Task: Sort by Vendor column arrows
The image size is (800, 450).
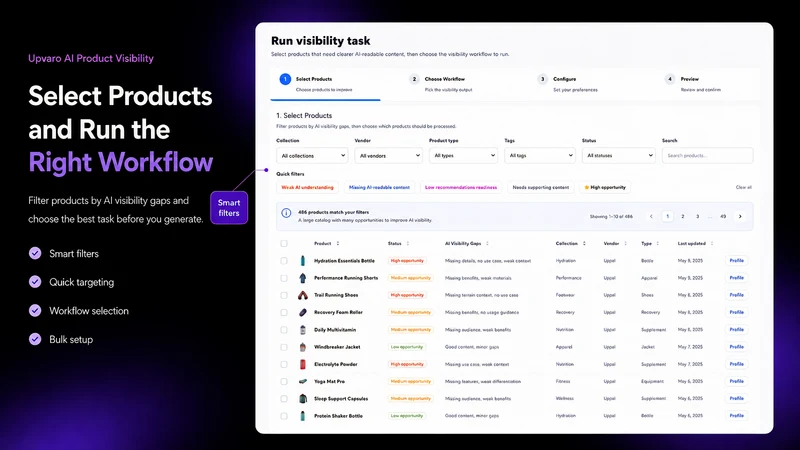Action: 626,243
